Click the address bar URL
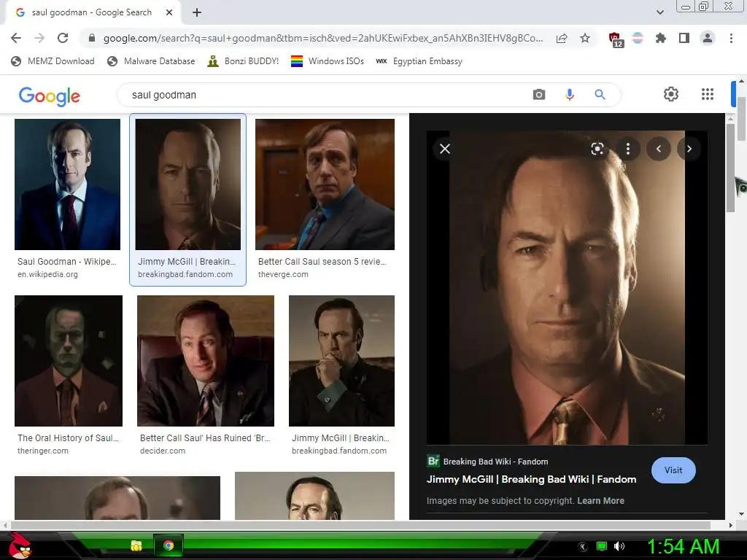Image resolution: width=747 pixels, height=560 pixels. 323,38
